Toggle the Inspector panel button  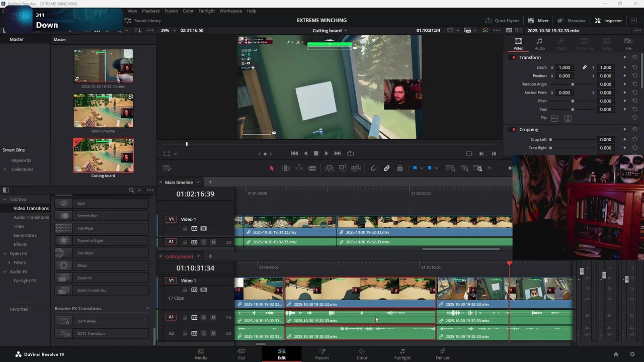click(x=608, y=21)
